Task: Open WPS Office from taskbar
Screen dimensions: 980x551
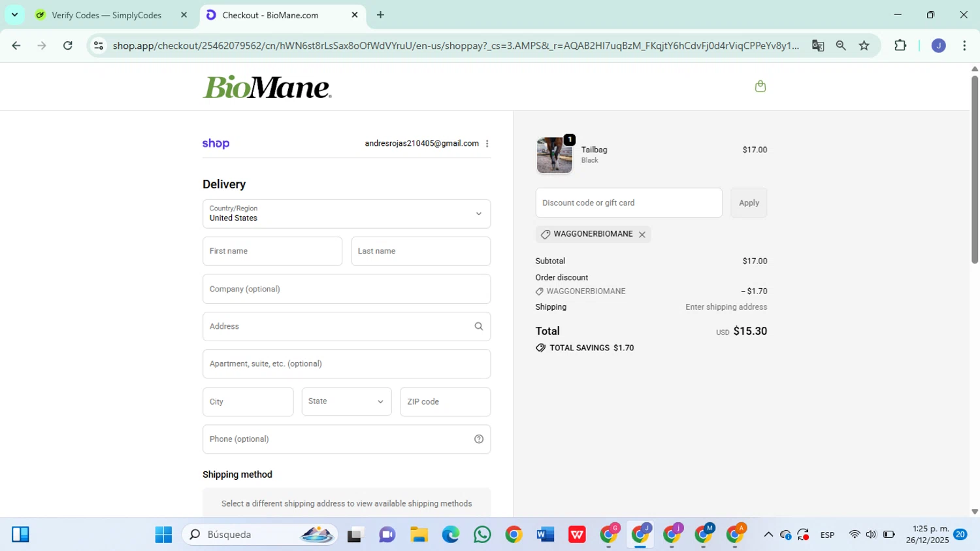Action: coord(577,535)
